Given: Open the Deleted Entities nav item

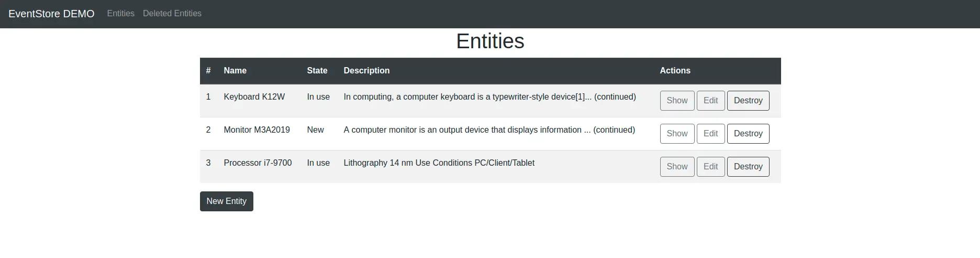Looking at the screenshot, I should click(x=172, y=14).
